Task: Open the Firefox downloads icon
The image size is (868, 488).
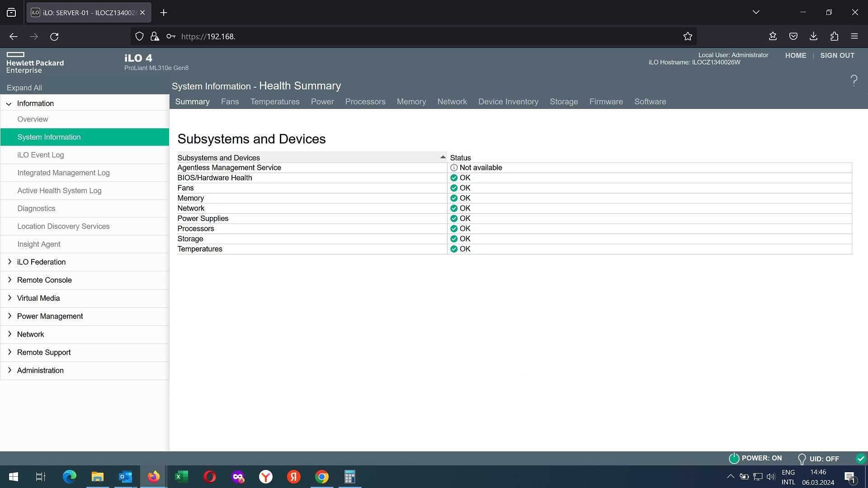Action: [x=813, y=36]
